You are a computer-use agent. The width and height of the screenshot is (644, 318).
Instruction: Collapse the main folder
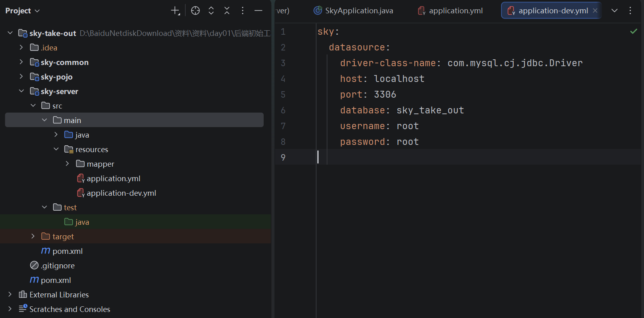click(44, 120)
